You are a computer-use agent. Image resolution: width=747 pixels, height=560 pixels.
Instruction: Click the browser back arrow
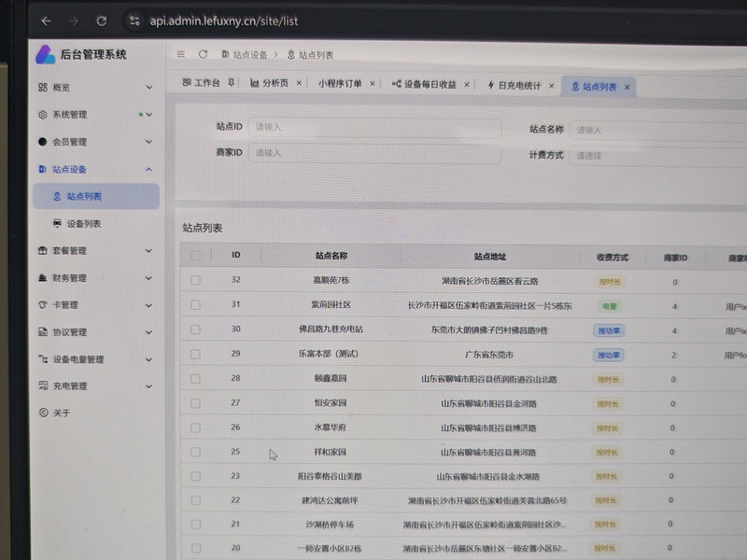pos(46,21)
